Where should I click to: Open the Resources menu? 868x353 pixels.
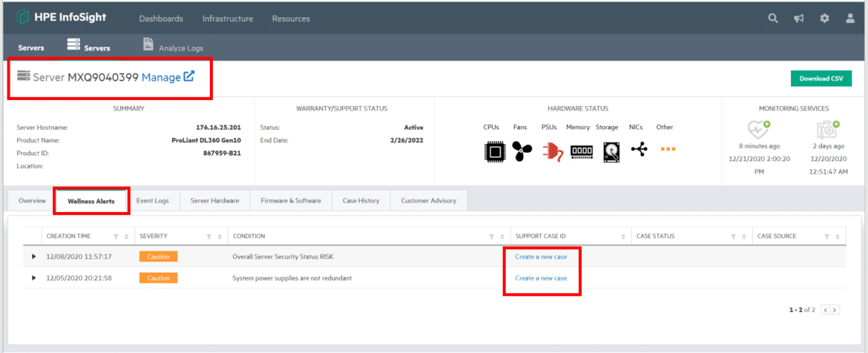pyautogui.click(x=291, y=19)
